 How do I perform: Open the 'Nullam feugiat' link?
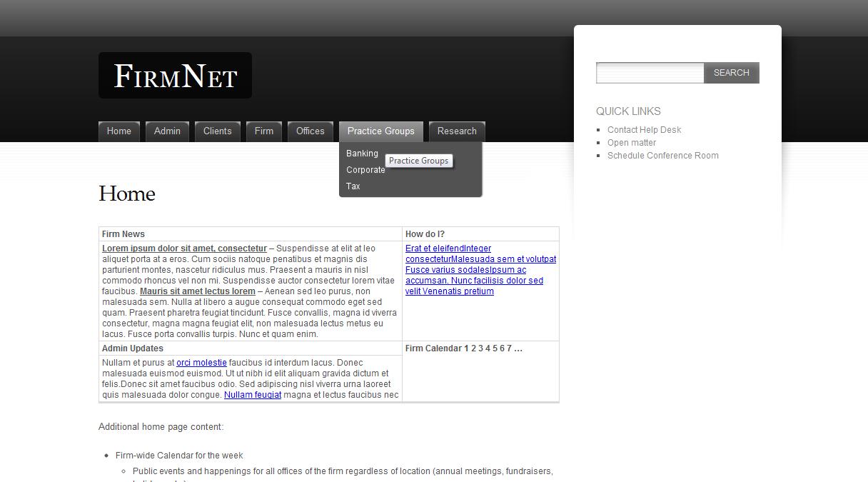tap(253, 395)
